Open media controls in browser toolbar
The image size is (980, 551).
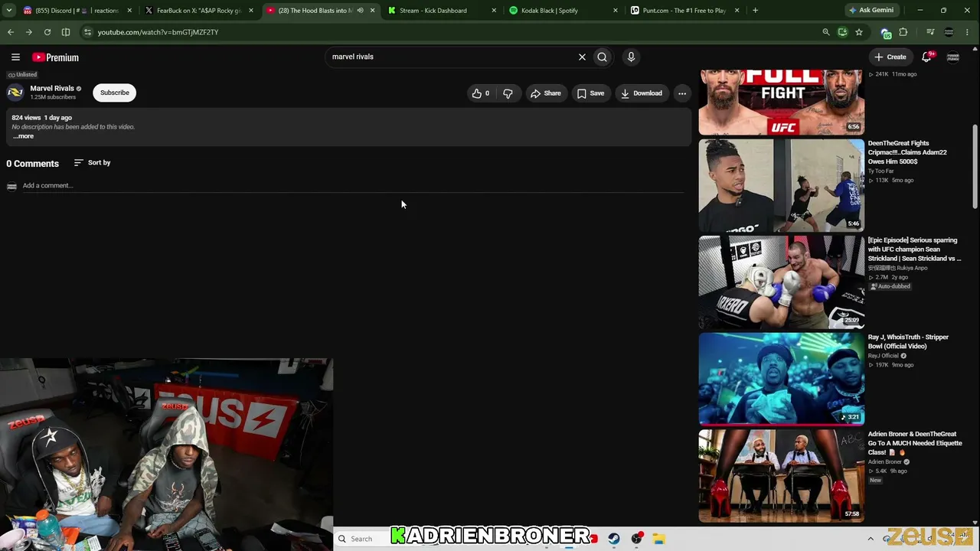pos(930,32)
